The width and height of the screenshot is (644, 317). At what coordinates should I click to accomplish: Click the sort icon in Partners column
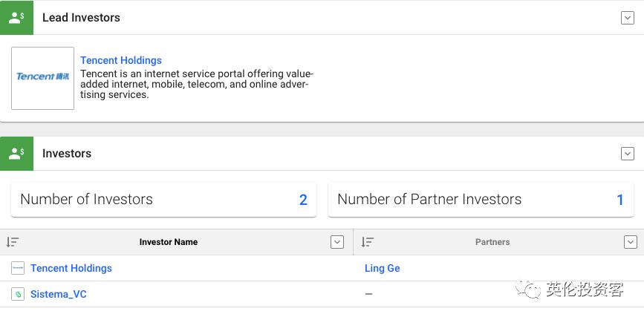pos(367,242)
